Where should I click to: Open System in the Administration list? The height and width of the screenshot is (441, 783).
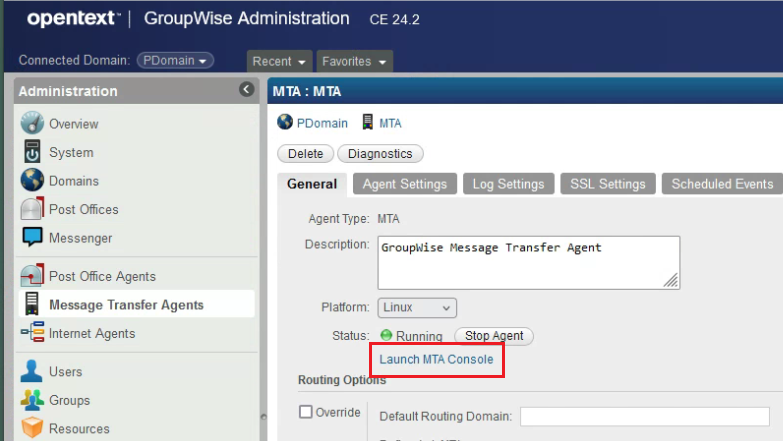pos(71,152)
